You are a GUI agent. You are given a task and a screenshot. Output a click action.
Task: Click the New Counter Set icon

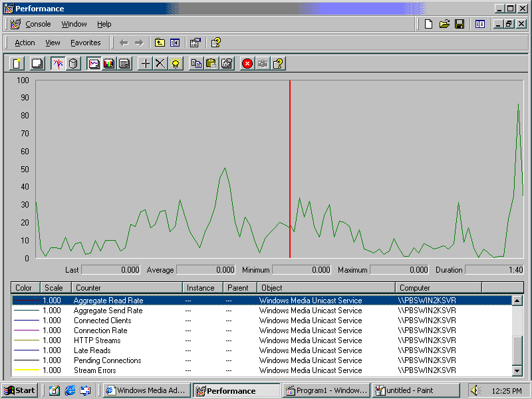pyautogui.click(x=17, y=63)
